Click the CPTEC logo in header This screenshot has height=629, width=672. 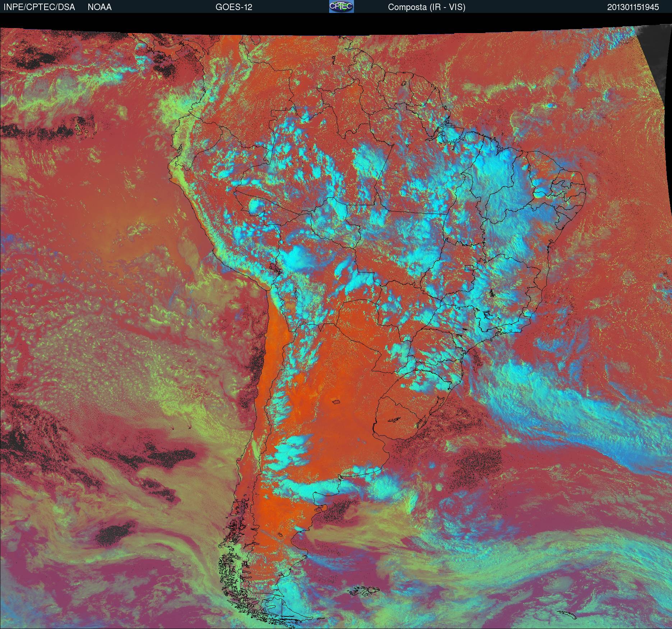[x=341, y=6]
